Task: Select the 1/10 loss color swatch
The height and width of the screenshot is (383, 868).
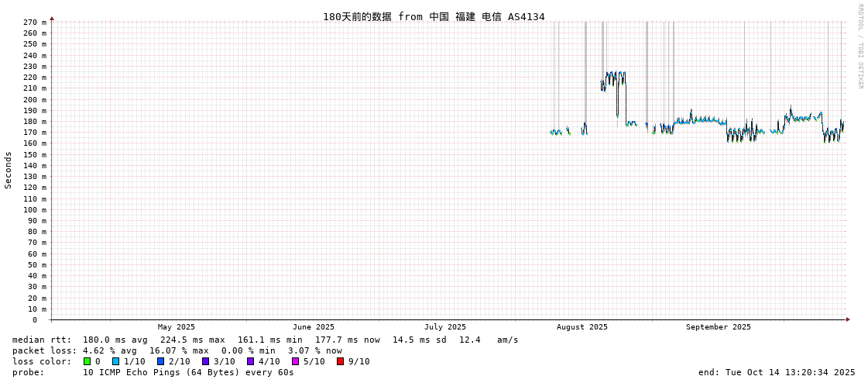Action: pos(116,361)
